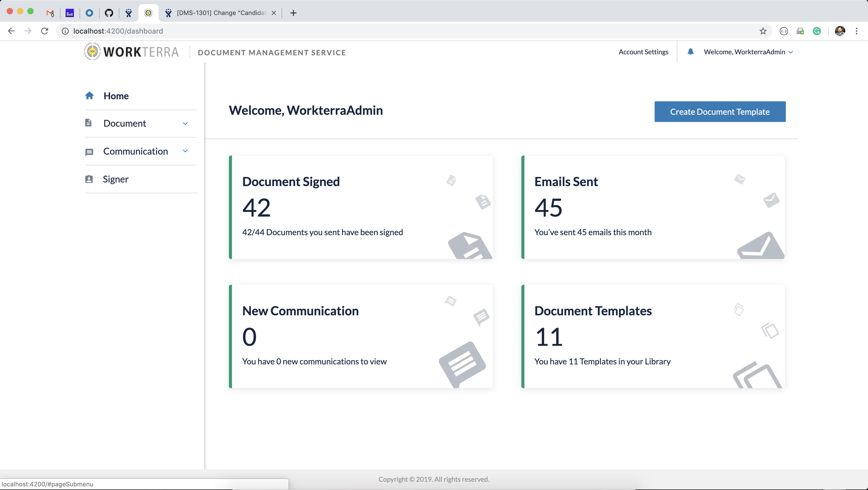This screenshot has width=868, height=490.
Task: Open the notifications bell
Action: click(691, 52)
